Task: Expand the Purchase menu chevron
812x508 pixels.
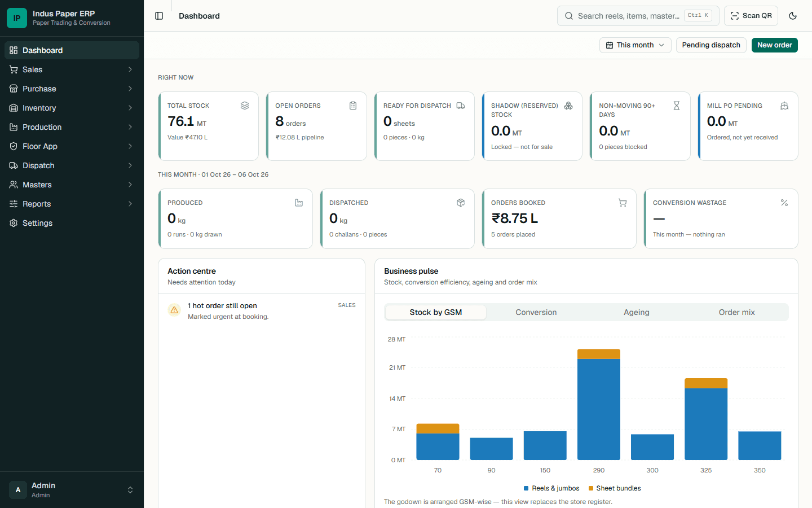Action: pyautogui.click(x=130, y=89)
